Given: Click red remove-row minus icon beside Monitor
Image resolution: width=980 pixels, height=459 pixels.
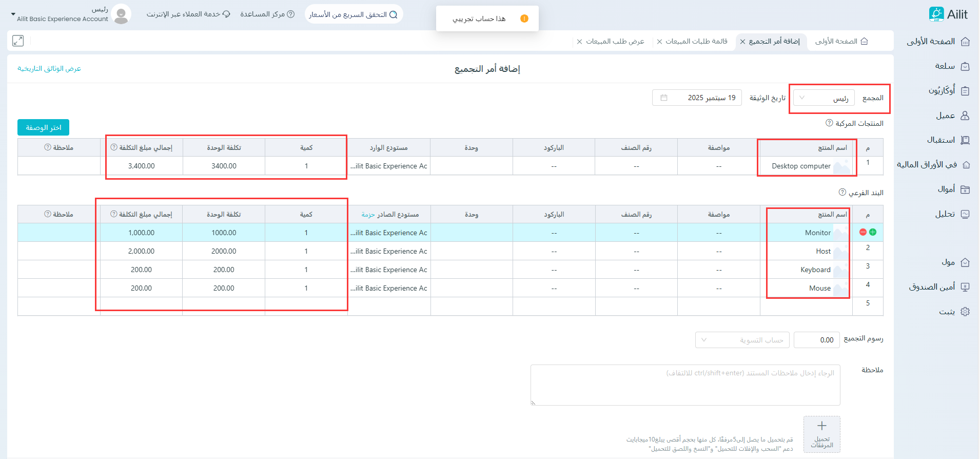Looking at the screenshot, I should pyautogui.click(x=863, y=232).
